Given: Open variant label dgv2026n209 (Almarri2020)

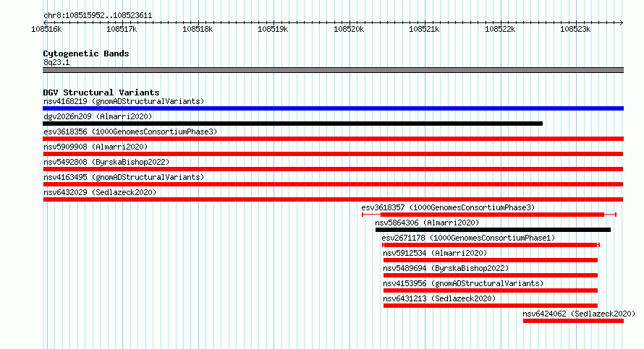Looking at the screenshot, I should point(98,116).
